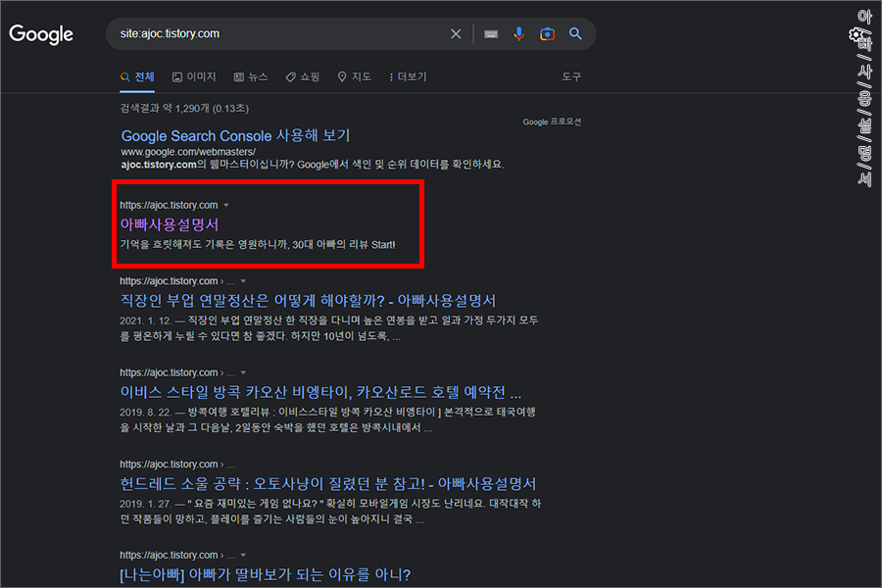Image resolution: width=882 pixels, height=588 pixels.
Task: Switch to the 이미지 tab
Action: click(x=194, y=77)
